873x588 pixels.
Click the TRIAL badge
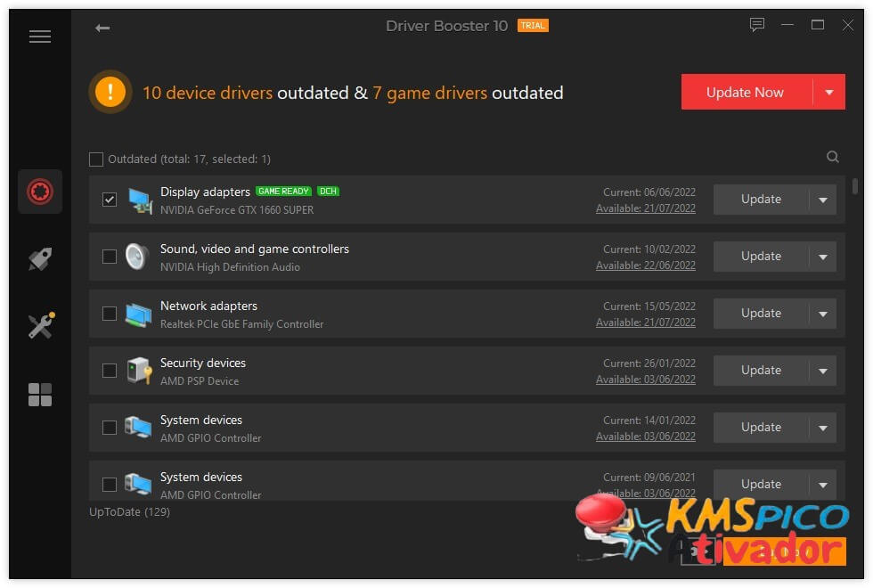point(533,26)
